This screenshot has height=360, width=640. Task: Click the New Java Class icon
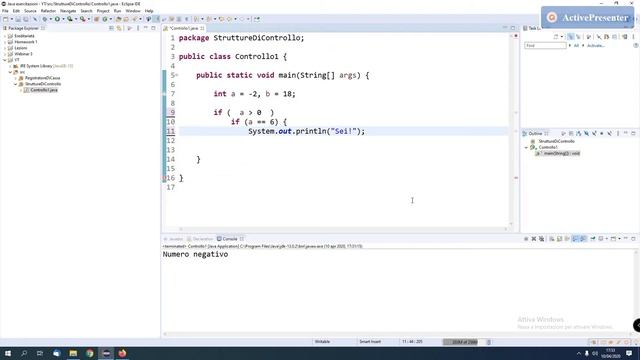(x=104, y=19)
